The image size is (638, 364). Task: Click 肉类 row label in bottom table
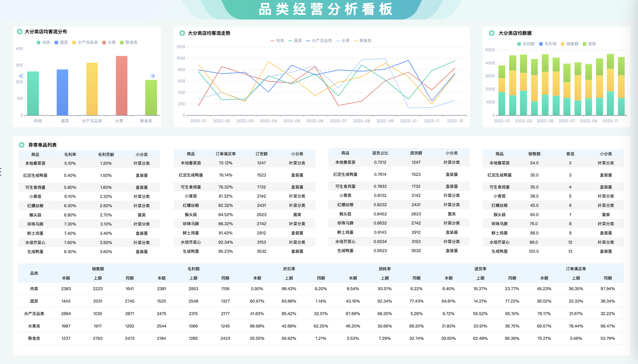(x=34, y=289)
